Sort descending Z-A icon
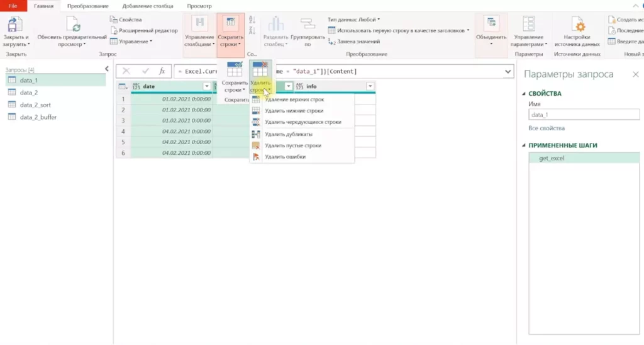644x345 pixels. tap(252, 30)
